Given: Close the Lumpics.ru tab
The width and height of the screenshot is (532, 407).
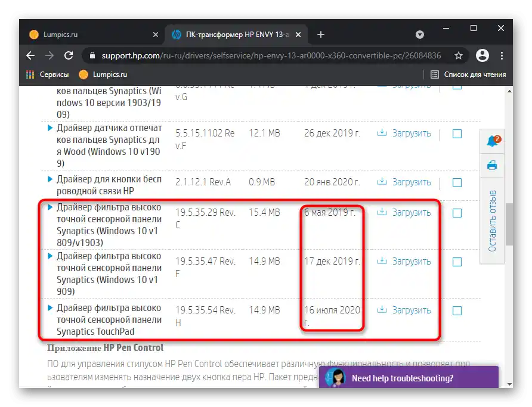Looking at the screenshot, I should click(x=156, y=35).
